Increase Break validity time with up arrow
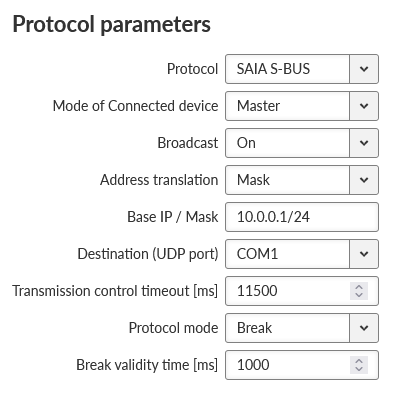This screenshot has height=397, width=400. click(x=359, y=361)
